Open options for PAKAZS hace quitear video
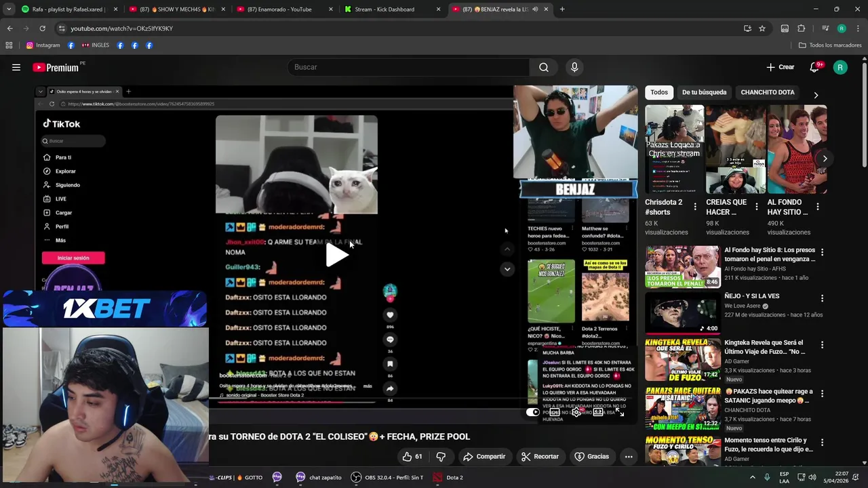 point(822,393)
